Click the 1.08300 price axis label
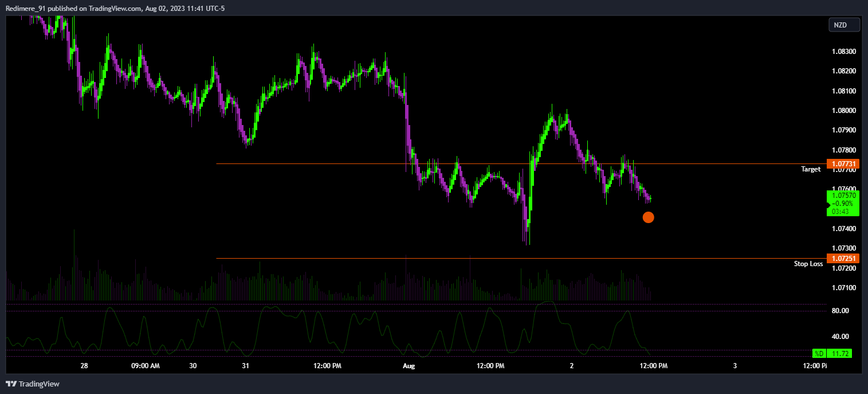 (843, 52)
